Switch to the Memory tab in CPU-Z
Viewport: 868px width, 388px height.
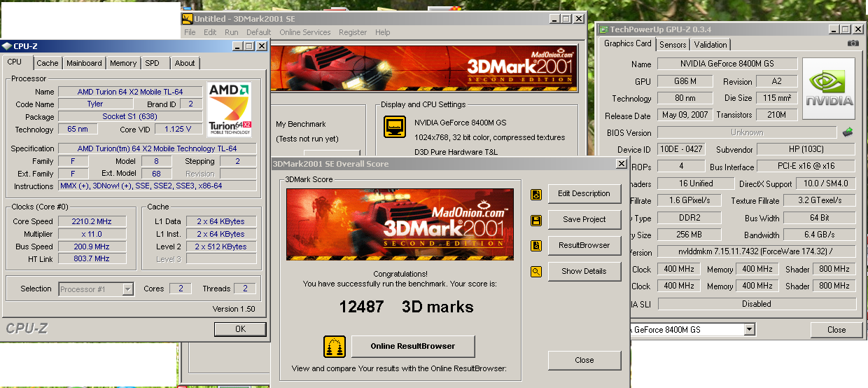(123, 63)
